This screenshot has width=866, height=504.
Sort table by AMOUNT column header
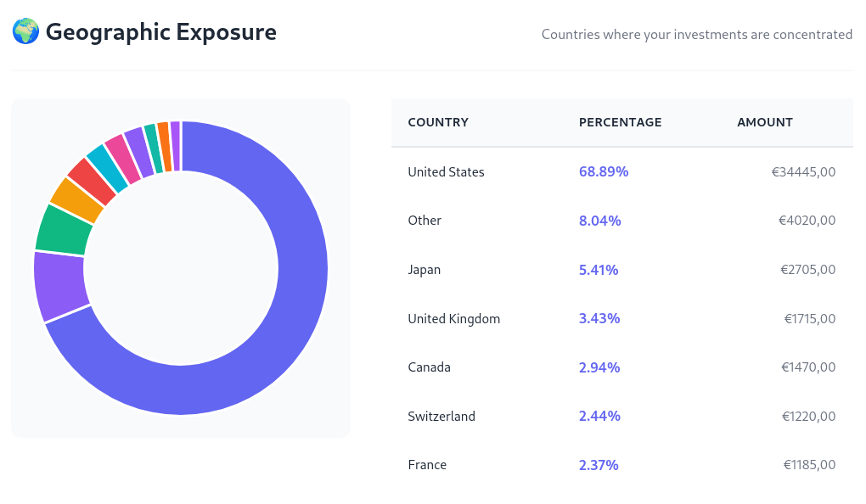pyautogui.click(x=764, y=122)
